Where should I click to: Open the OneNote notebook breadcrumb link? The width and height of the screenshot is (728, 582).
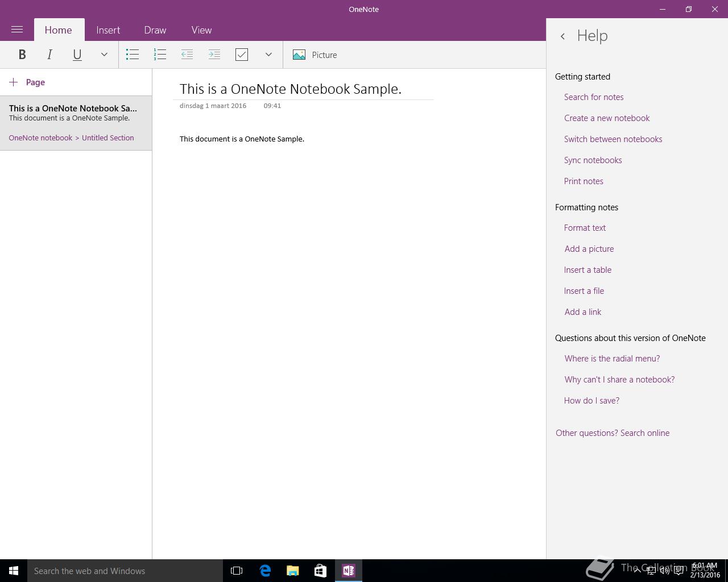(x=40, y=138)
